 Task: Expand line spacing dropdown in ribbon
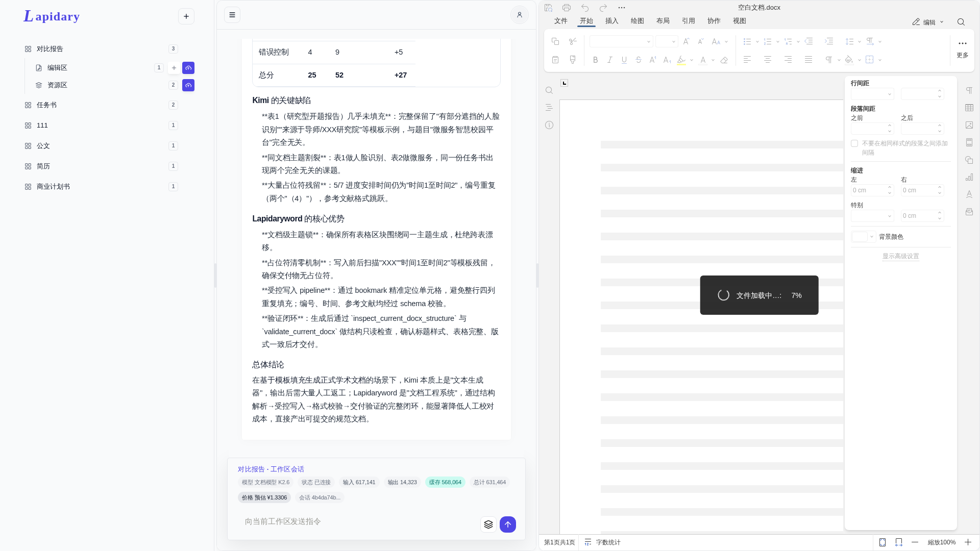coord(860,42)
